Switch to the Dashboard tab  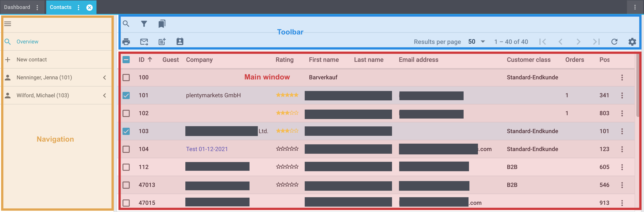(17, 7)
